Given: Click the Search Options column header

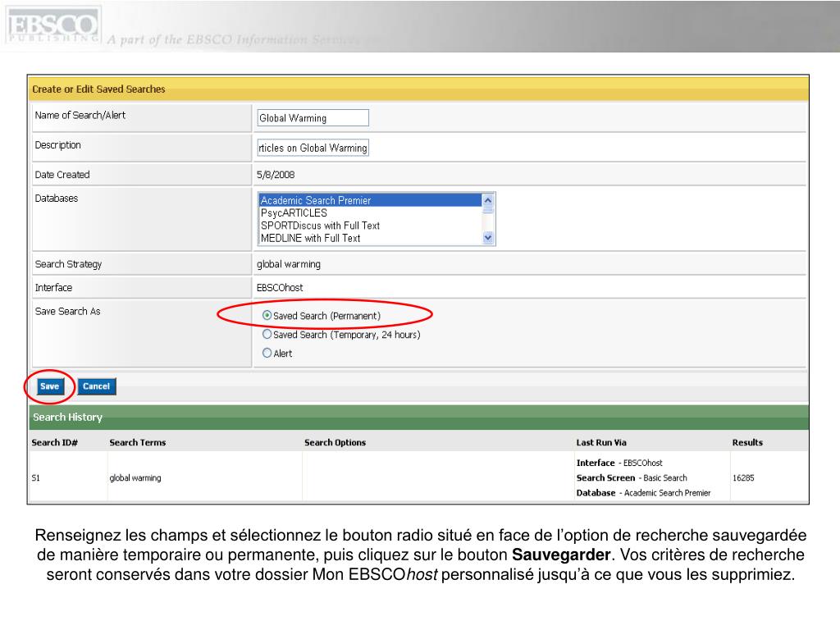Looking at the screenshot, I should pyautogui.click(x=335, y=442).
